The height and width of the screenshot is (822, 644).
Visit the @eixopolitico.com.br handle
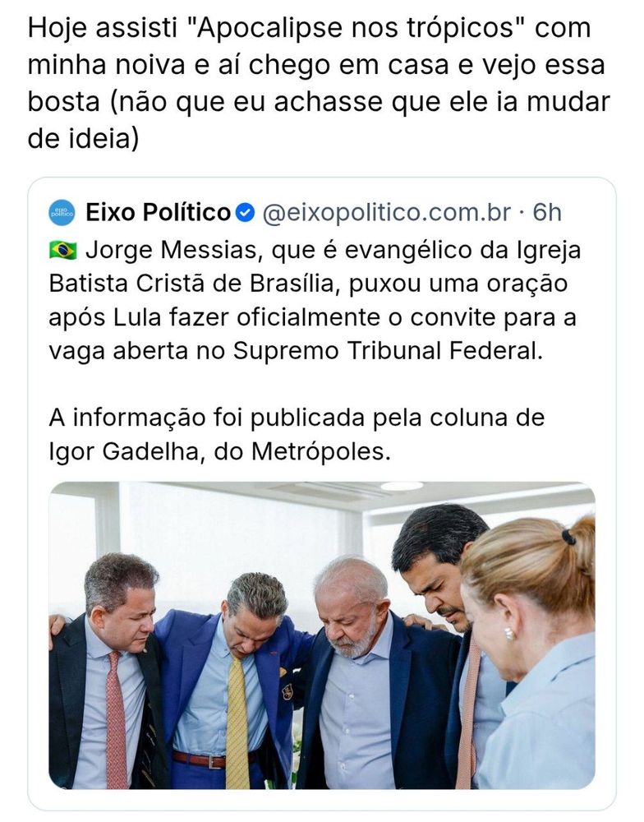pyautogui.click(x=386, y=213)
